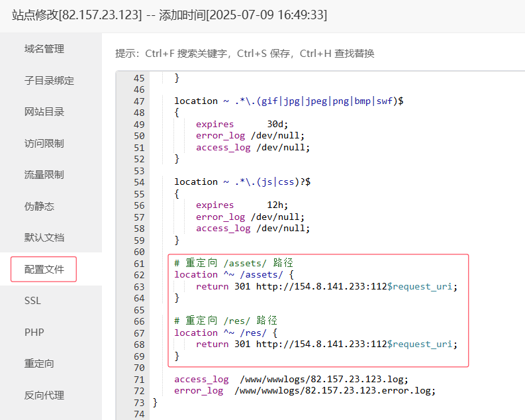This screenshot has width=525, height=420.
Task: Click the /res/ location directive line
Action: (x=225, y=333)
